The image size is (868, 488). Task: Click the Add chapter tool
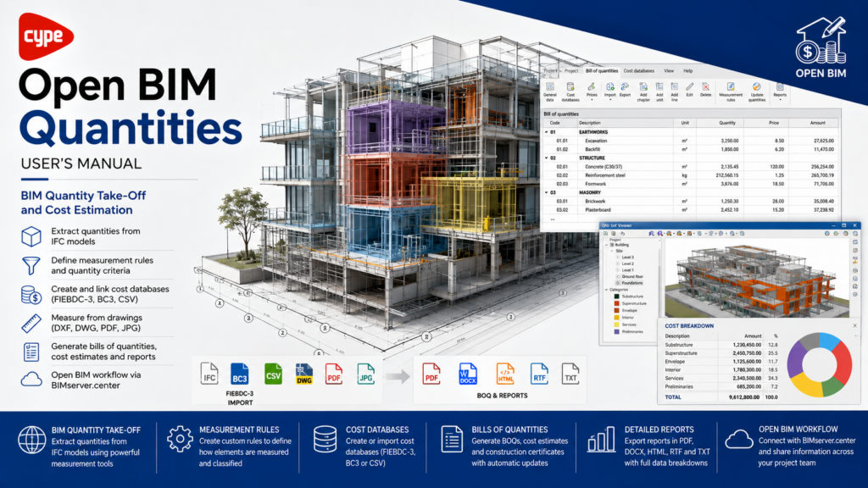tap(643, 91)
